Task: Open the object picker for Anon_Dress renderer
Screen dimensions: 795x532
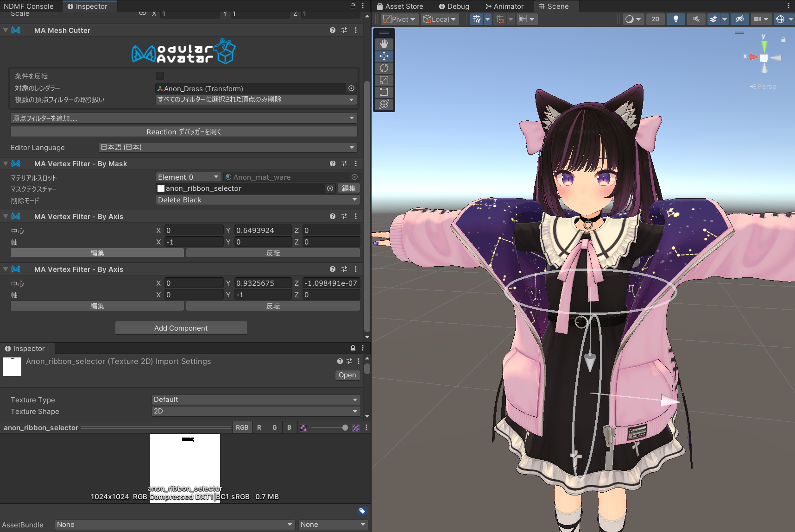Action: click(x=351, y=88)
